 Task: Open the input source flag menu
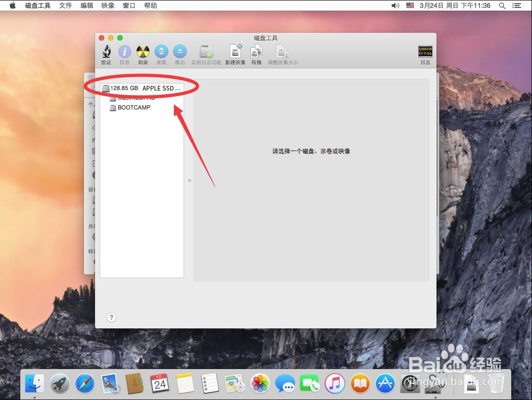tap(410, 5)
